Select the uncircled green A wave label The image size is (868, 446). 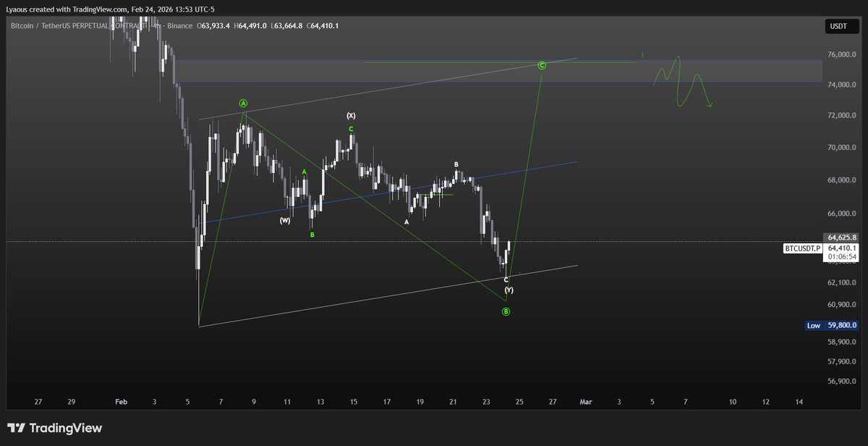[x=305, y=172]
